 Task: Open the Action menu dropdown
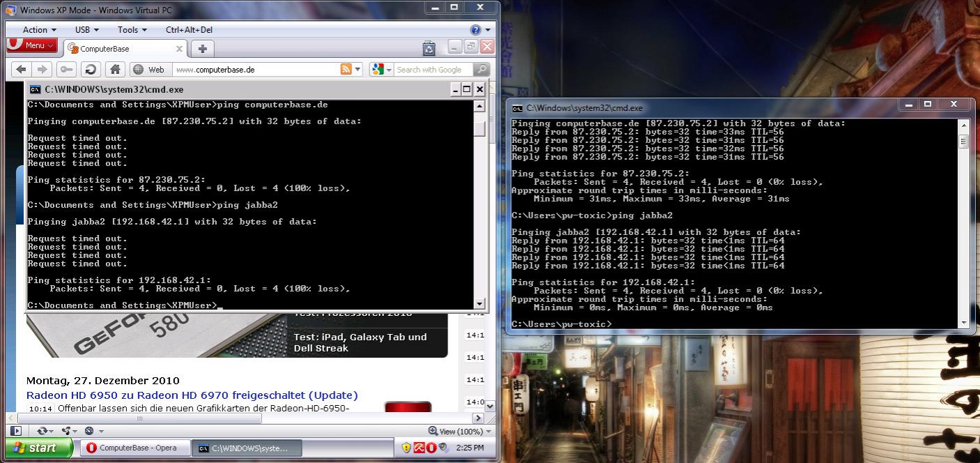40,30
